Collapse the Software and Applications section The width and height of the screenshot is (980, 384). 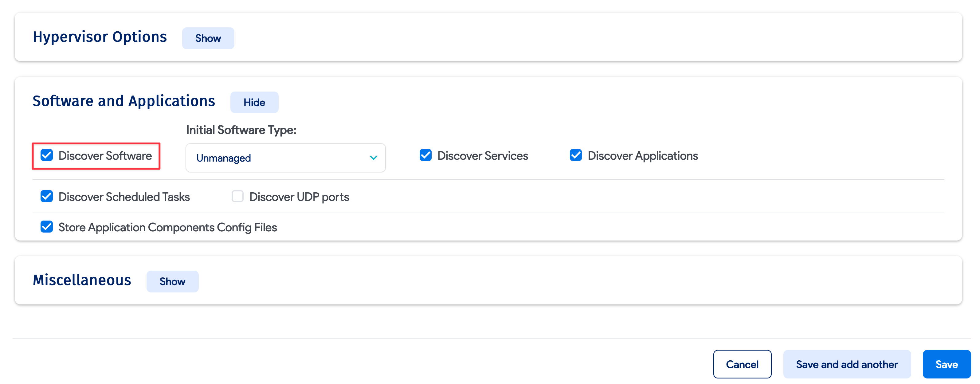[x=254, y=102]
